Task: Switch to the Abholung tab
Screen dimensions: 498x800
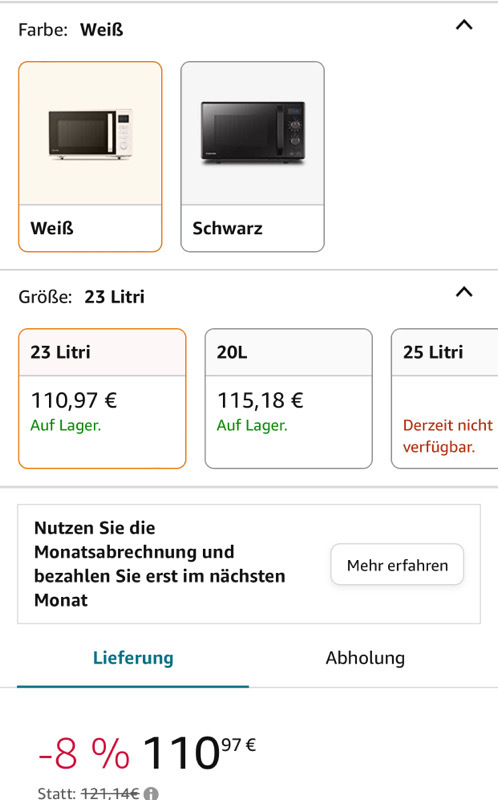Action: tap(365, 658)
